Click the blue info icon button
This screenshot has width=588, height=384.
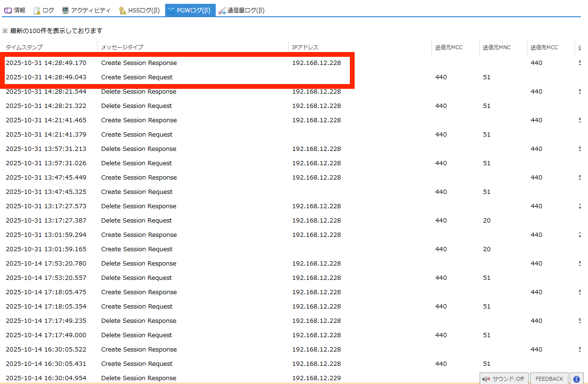coord(576,379)
